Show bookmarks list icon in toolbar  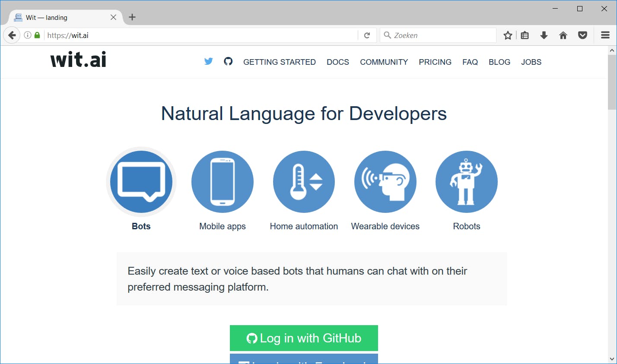[x=525, y=35]
